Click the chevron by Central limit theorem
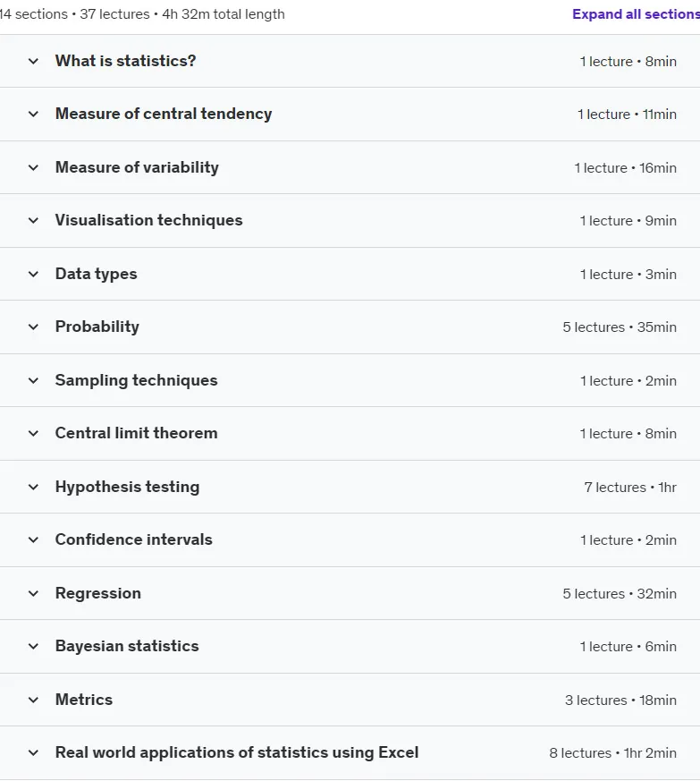Image resolution: width=700 pixels, height=781 pixels. click(x=33, y=434)
